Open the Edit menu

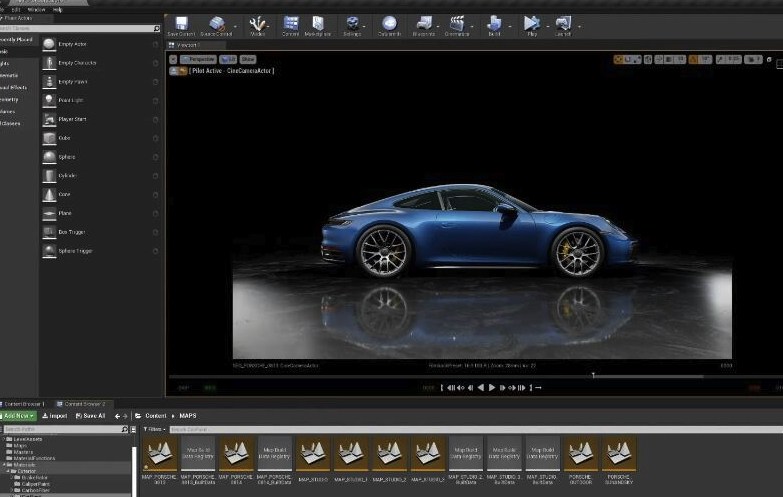16,9
